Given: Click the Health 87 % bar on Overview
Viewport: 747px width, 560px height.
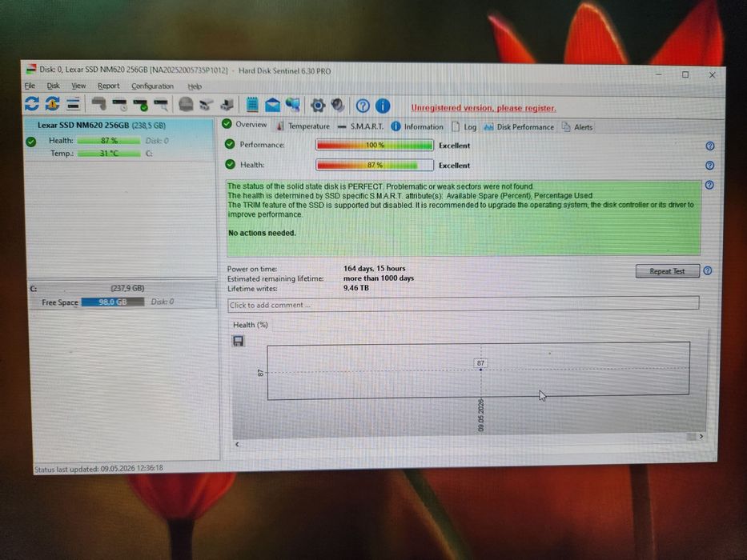Looking at the screenshot, I should 375,165.
